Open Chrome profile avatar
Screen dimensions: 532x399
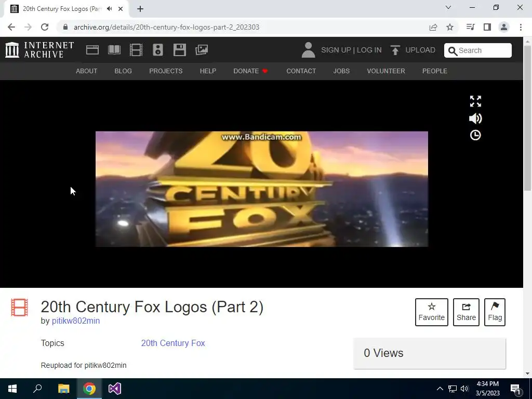pyautogui.click(x=504, y=27)
